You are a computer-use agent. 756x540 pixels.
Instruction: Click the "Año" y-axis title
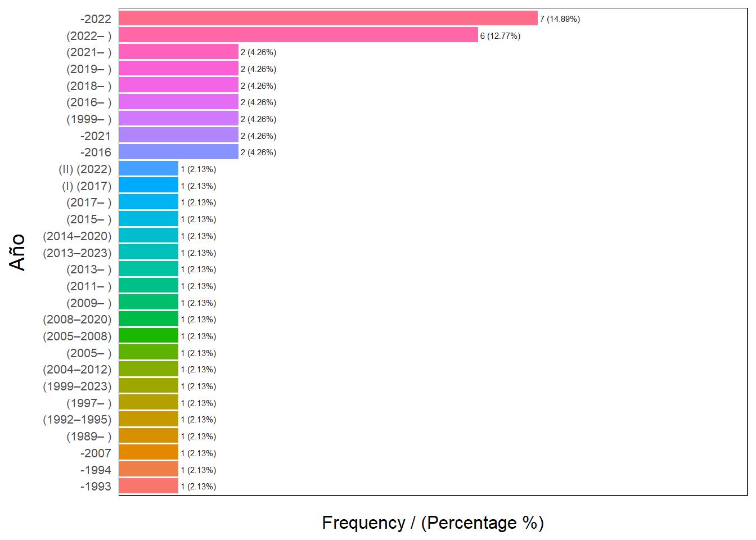pyautogui.click(x=17, y=252)
